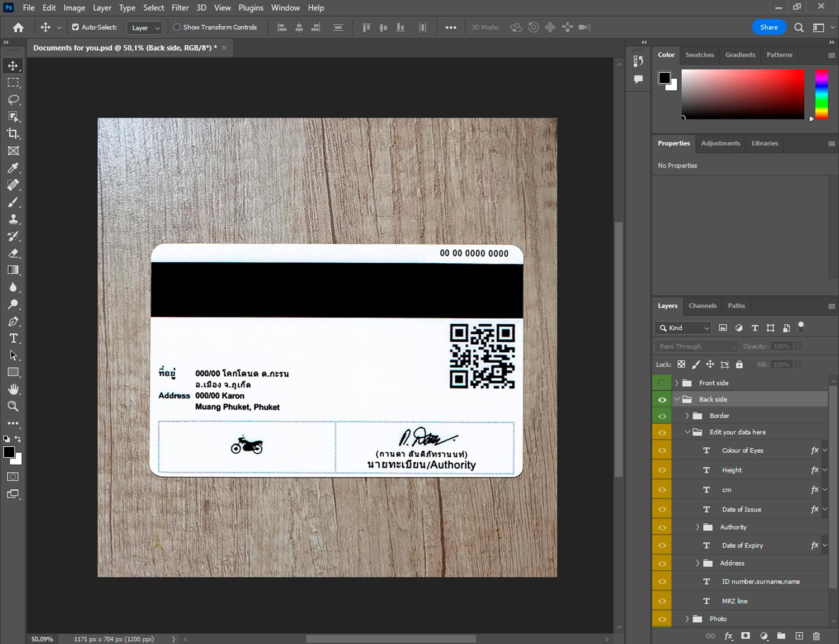Click the Share button
The image size is (839, 644).
click(768, 27)
